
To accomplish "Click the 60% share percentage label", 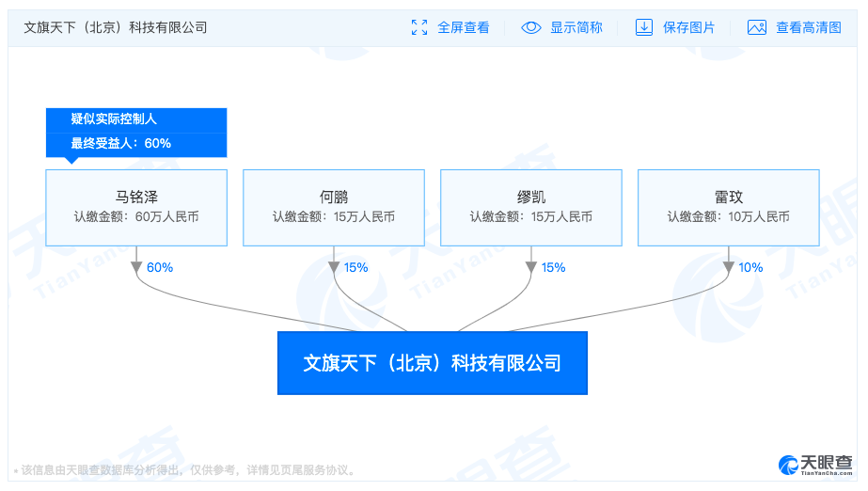I will [x=160, y=267].
